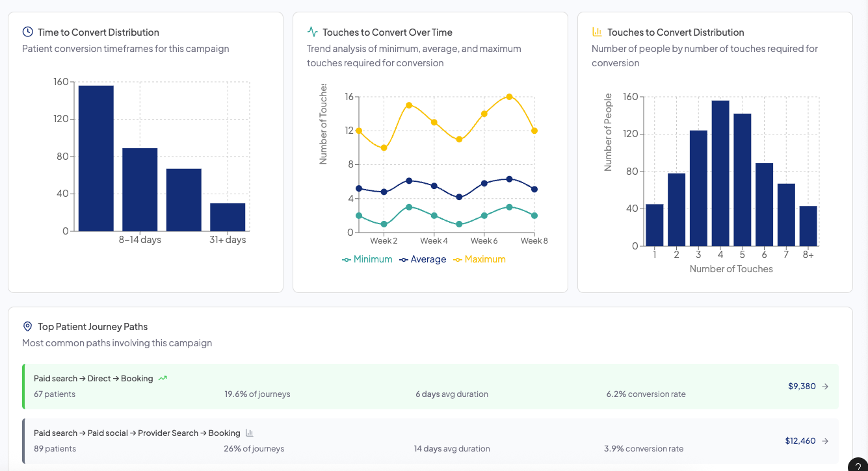Click the location pin icon beside Top Patient Journey Paths
The image size is (868, 471).
pos(27,326)
